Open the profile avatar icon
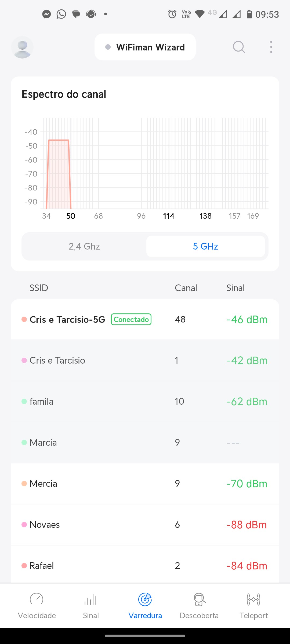Viewport: 290px width, 644px height. click(22, 47)
